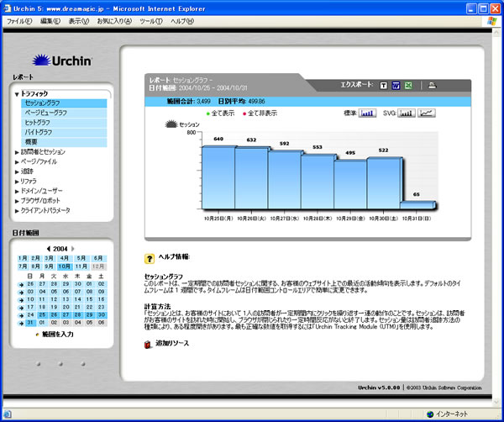The image size is (504, 422).
Task: Click the 10月25日 bar labeled 640
Action: point(218,177)
